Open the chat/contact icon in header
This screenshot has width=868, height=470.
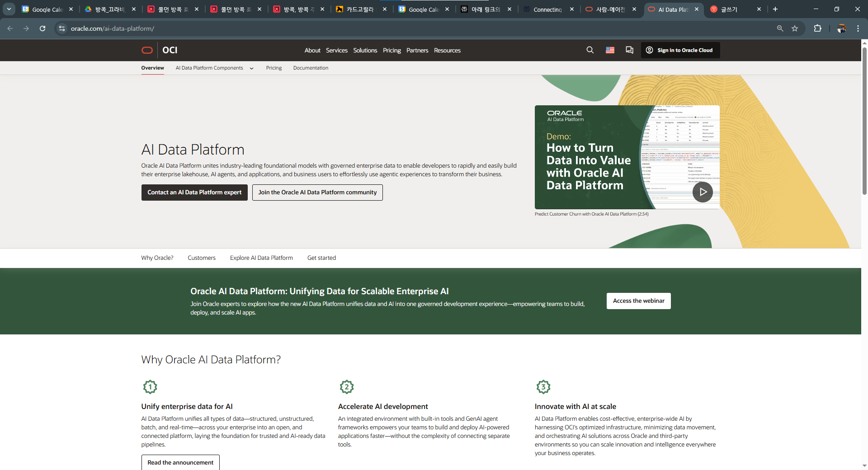point(629,50)
